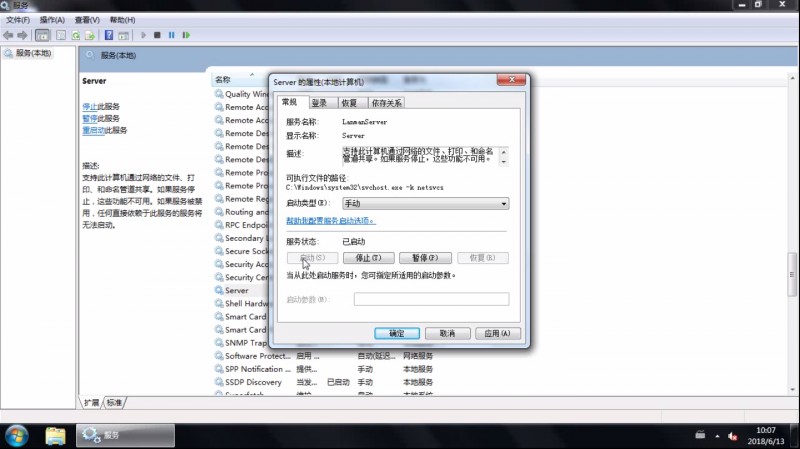This screenshot has width=800, height=449.
Task: Click description box scroll down arrow
Action: pyautogui.click(x=504, y=161)
